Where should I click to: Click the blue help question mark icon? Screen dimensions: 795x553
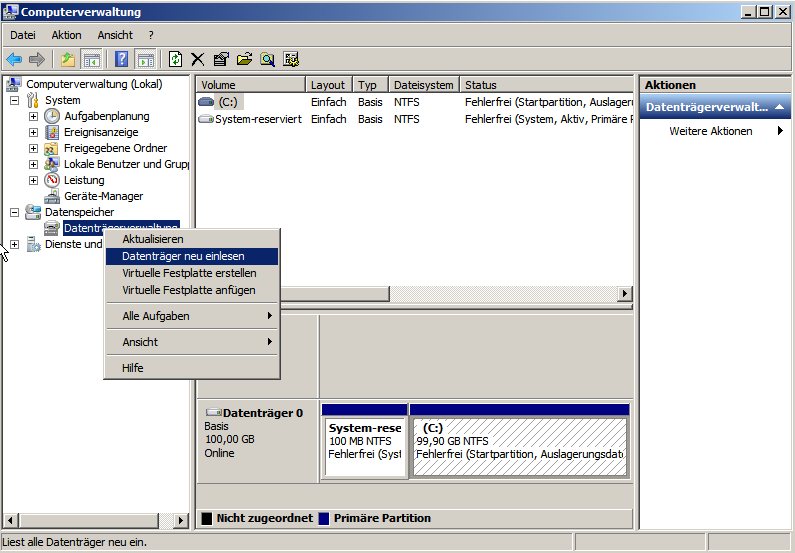[x=121, y=59]
